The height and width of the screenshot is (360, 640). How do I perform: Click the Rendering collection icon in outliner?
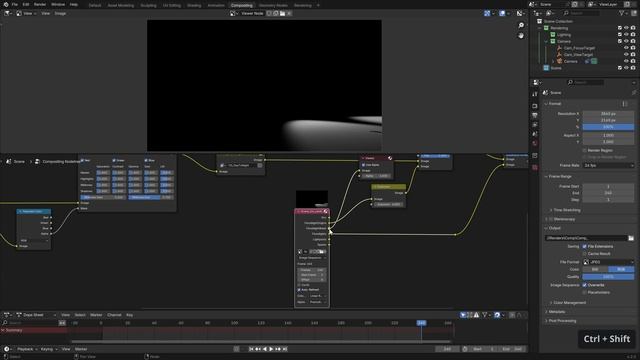546,28
